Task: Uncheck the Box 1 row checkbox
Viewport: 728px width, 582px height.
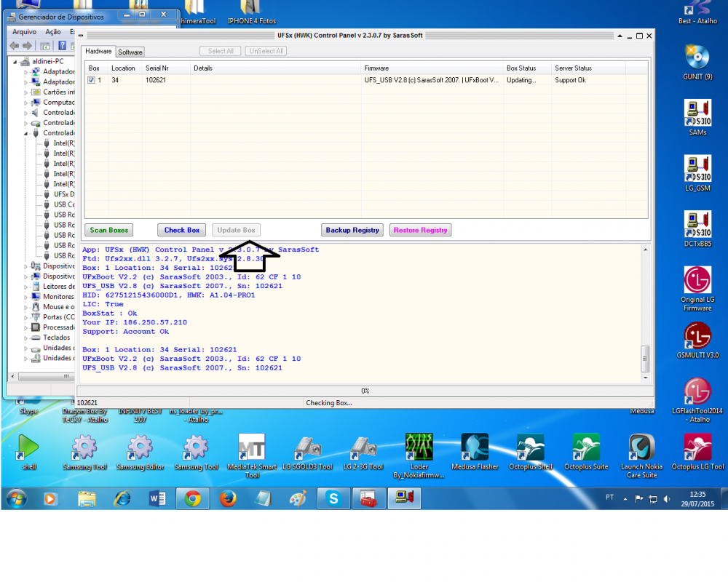Action: (x=91, y=80)
